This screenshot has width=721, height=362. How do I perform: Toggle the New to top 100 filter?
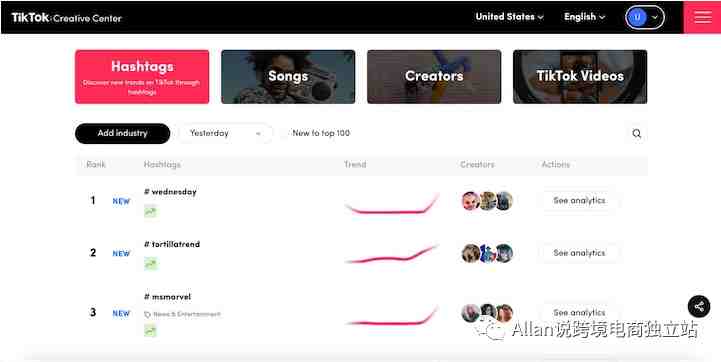321,133
